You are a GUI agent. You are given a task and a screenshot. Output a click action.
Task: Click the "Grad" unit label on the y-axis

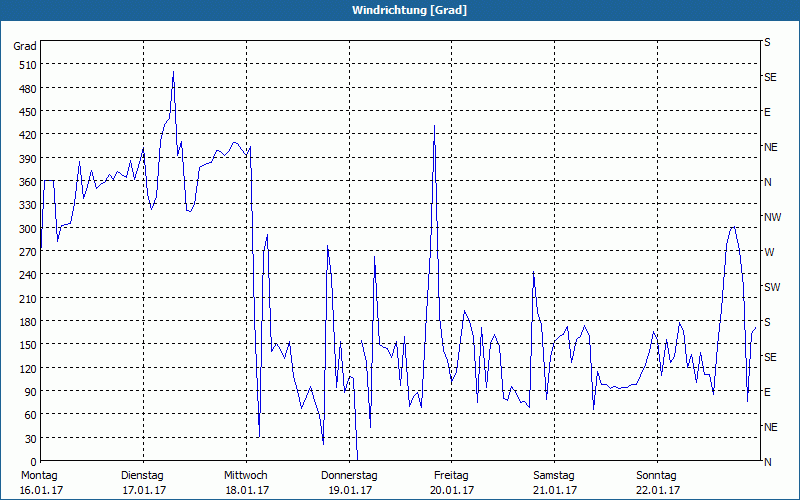(25, 46)
